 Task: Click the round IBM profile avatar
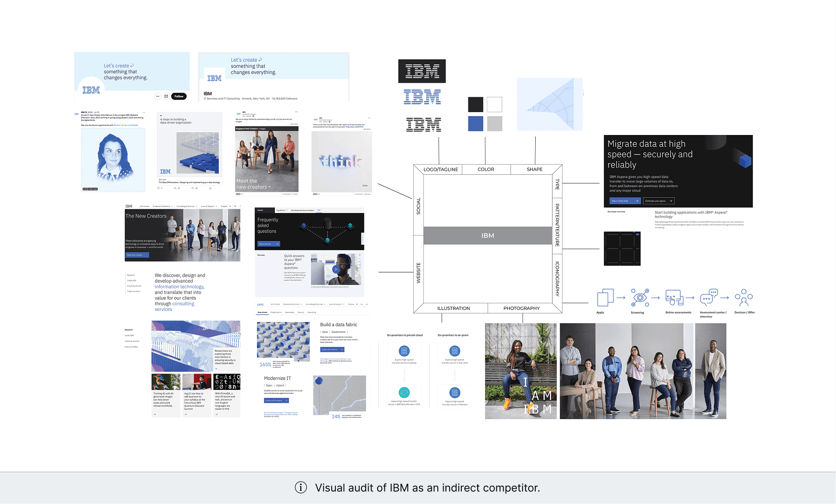point(91,90)
